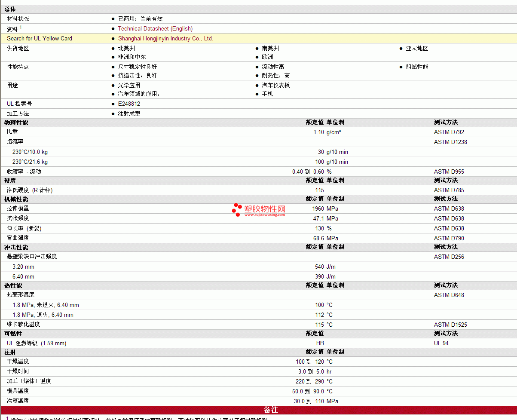Click the 机械性能 section header

click(x=16, y=199)
